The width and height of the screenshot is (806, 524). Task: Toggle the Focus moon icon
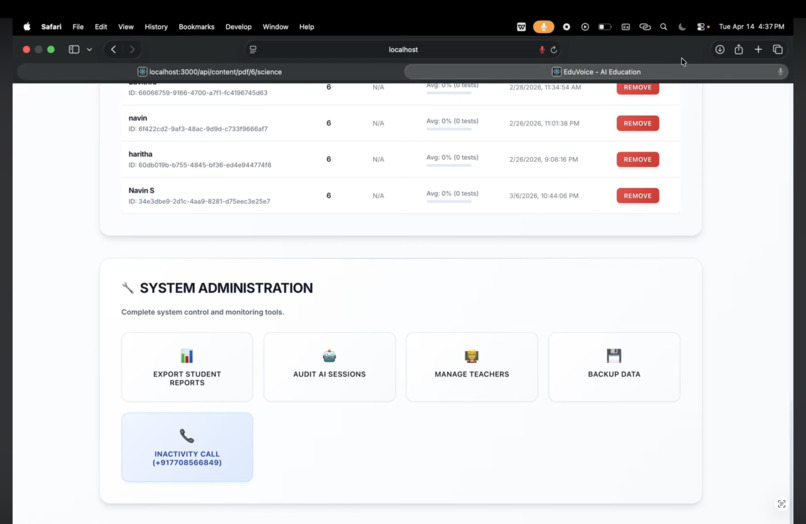click(x=682, y=27)
